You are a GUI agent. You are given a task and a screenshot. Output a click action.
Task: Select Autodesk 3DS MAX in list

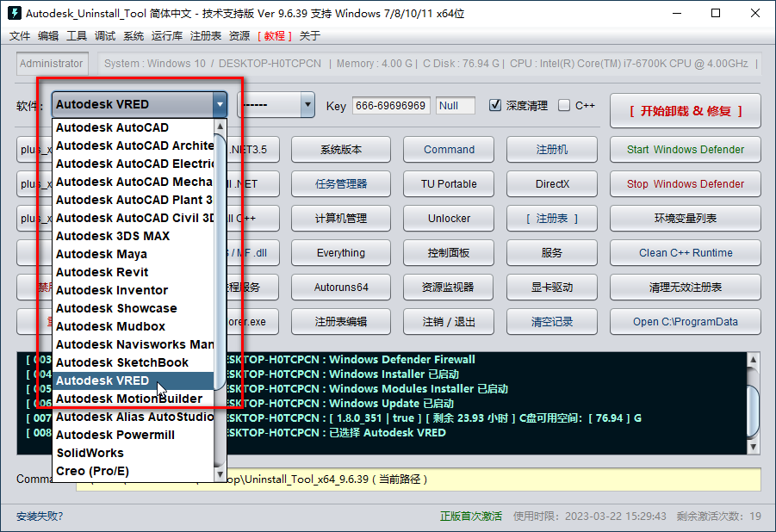(133, 236)
